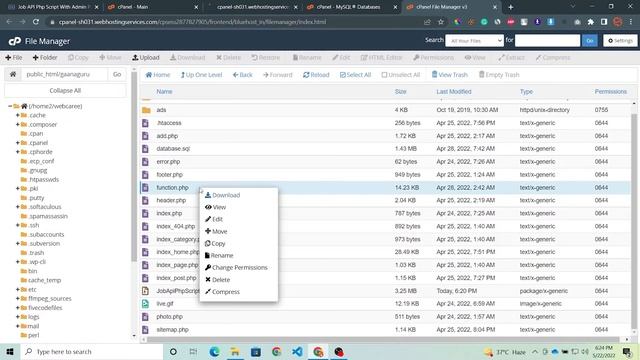Select the cache_temp folder in tree
The image size is (640, 360).
[x=44, y=280]
